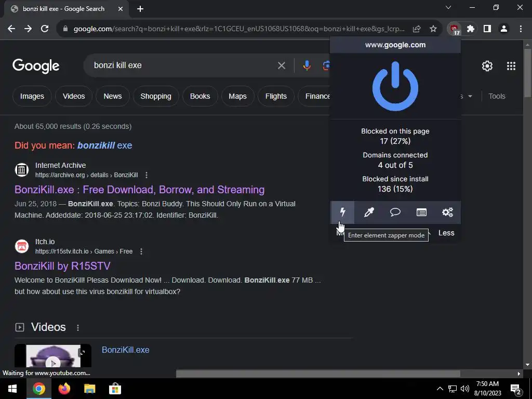The height and width of the screenshot is (399, 532).
Task: Expand dropdown arrow left of Tools
Action: [x=470, y=96]
